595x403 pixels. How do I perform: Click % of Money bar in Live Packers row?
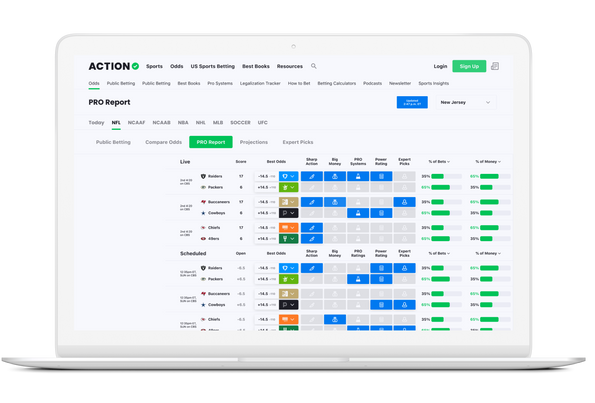[495, 187]
